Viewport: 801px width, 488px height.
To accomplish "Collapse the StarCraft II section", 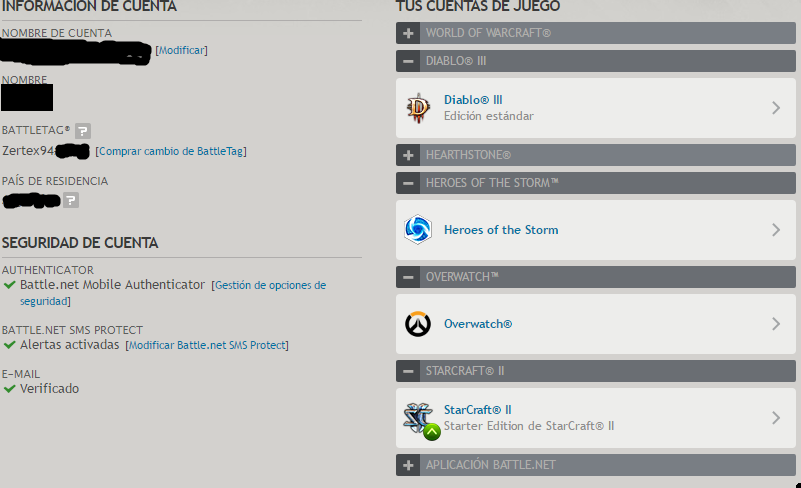I will 408,371.
